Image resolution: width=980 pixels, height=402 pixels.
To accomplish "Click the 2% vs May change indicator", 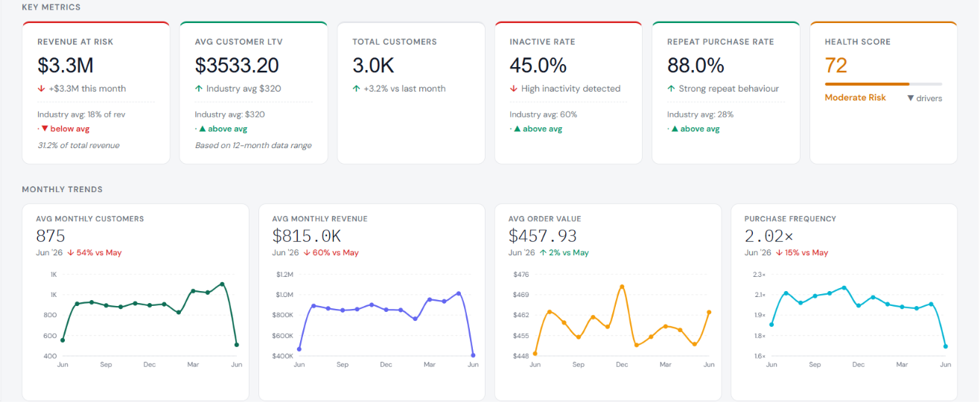I will [x=564, y=252].
